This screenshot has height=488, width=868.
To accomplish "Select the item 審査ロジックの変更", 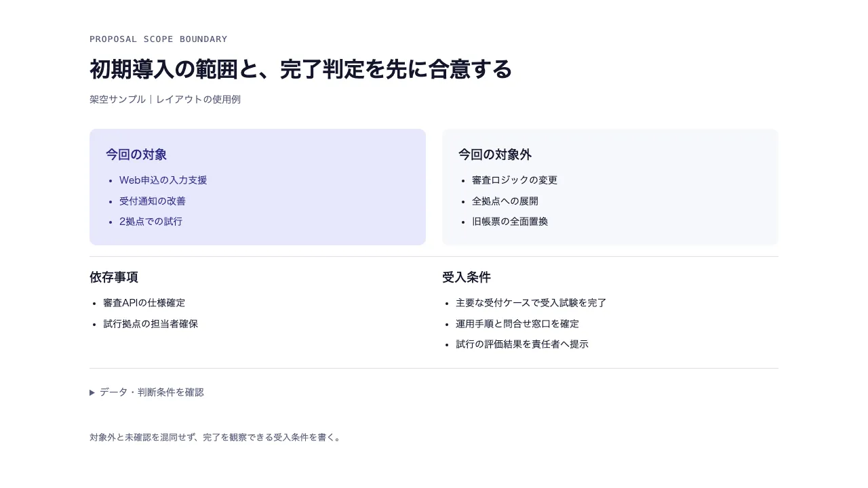I will [515, 180].
